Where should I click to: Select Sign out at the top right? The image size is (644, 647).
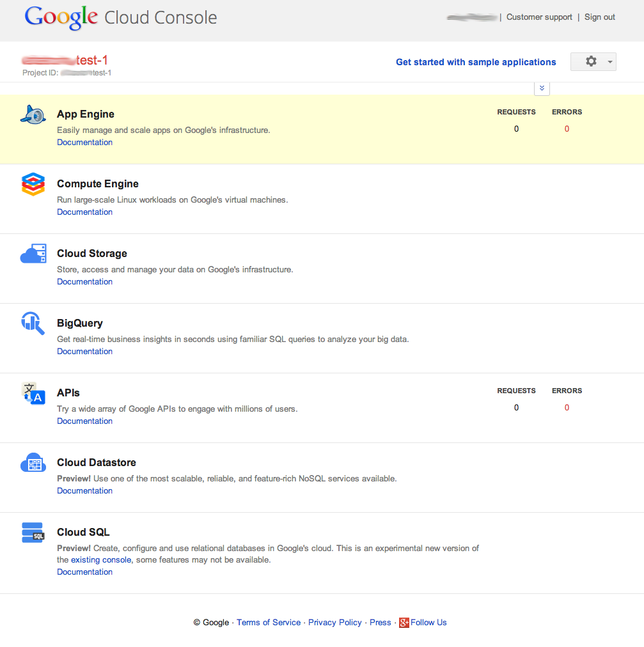click(x=599, y=17)
